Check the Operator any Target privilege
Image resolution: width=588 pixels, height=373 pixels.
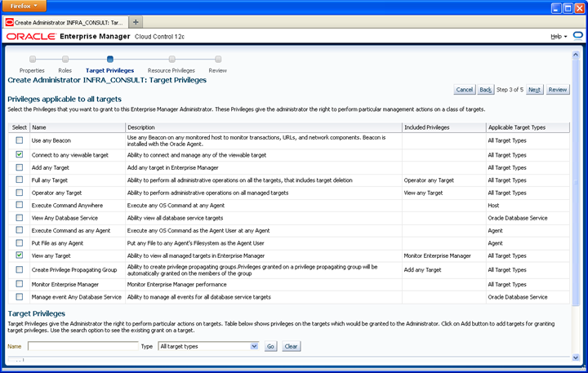(x=19, y=193)
